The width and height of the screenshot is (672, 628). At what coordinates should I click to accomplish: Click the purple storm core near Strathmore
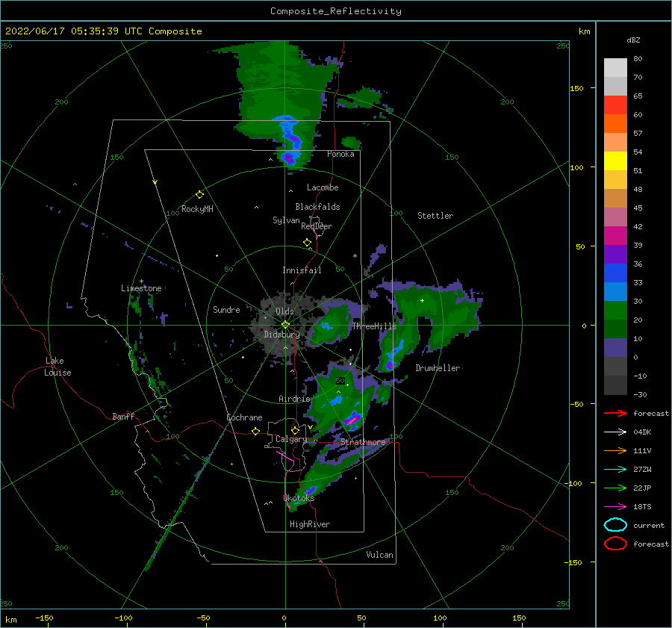point(352,420)
